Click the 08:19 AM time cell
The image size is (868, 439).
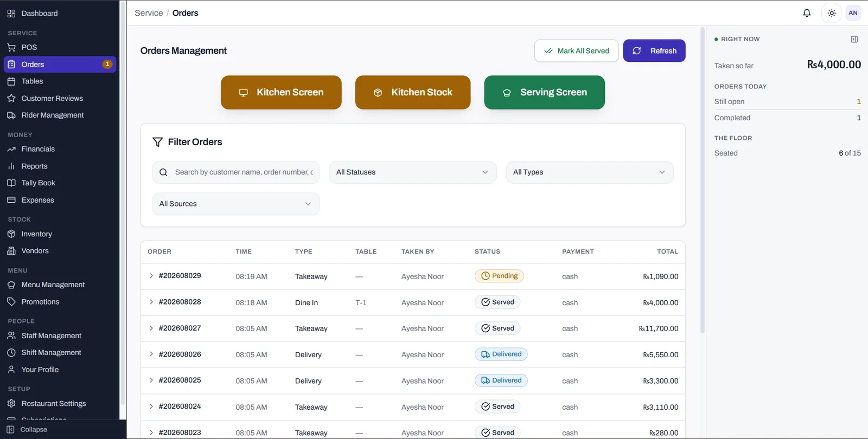click(251, 276)
